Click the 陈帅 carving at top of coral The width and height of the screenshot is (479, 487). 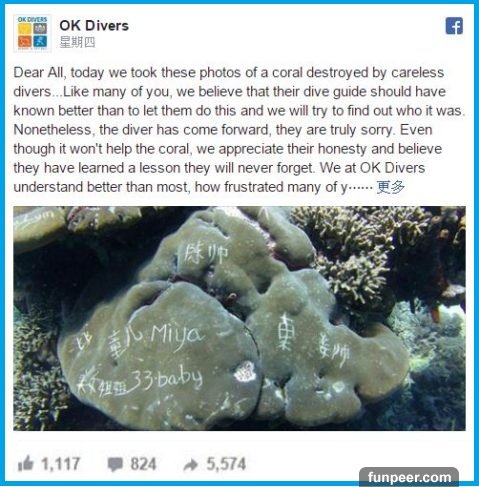click(x=206, y=255)
